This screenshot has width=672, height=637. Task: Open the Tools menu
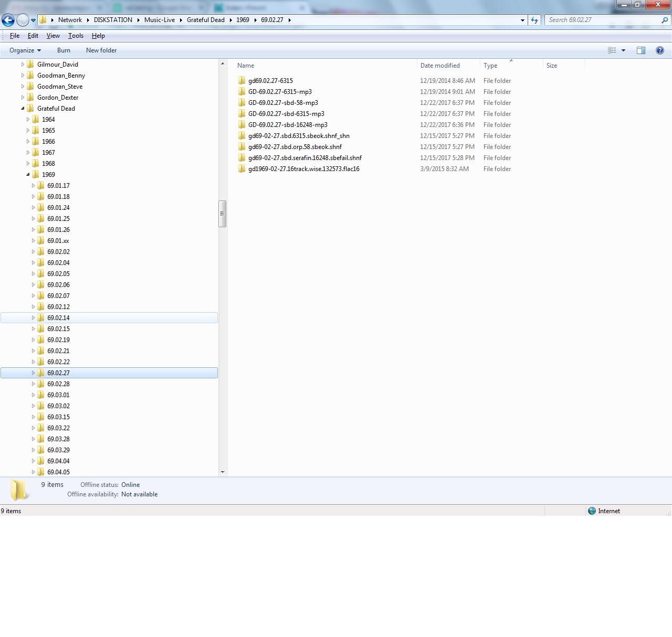click(x=76, y=36)
